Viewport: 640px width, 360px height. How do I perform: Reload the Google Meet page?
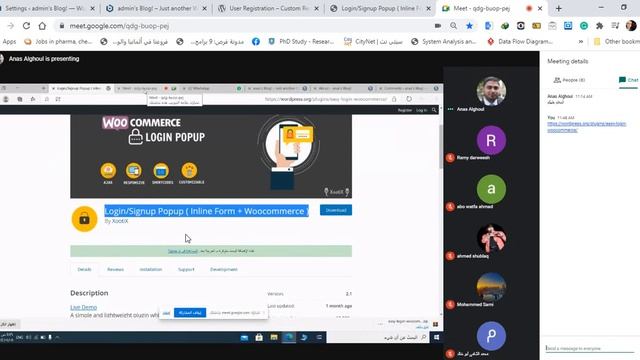[x=26, y=26]
